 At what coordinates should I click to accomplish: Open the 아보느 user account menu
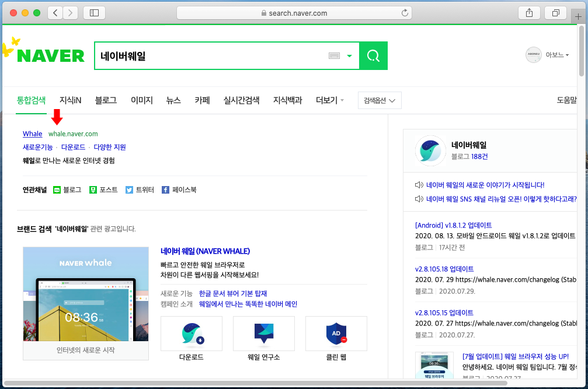pyautogui.click(x=557, y=55)
